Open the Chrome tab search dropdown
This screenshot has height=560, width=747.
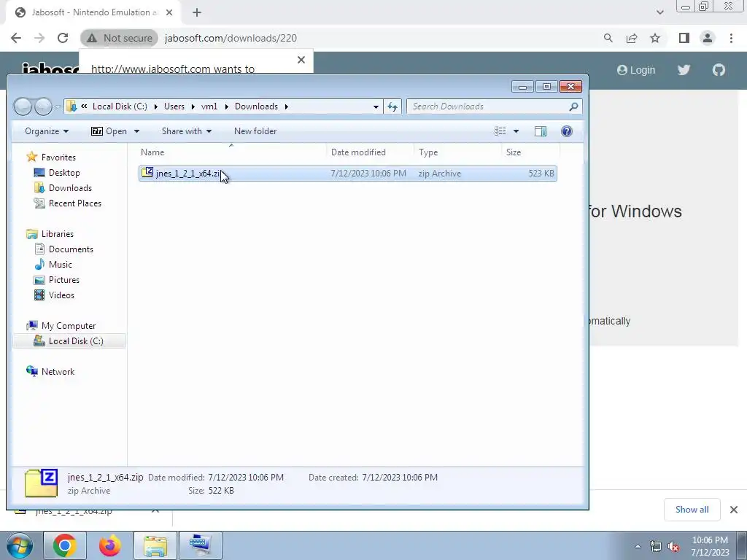coord(659,13)
